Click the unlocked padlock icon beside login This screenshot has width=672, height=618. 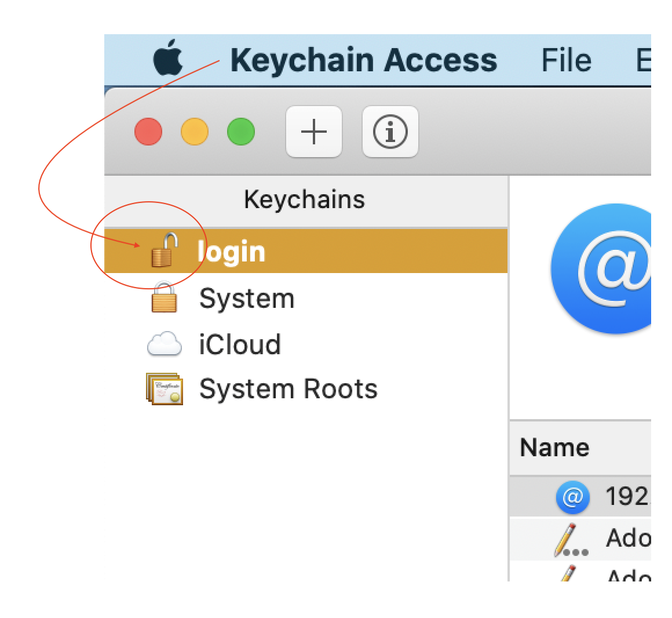tap(165, 250)
